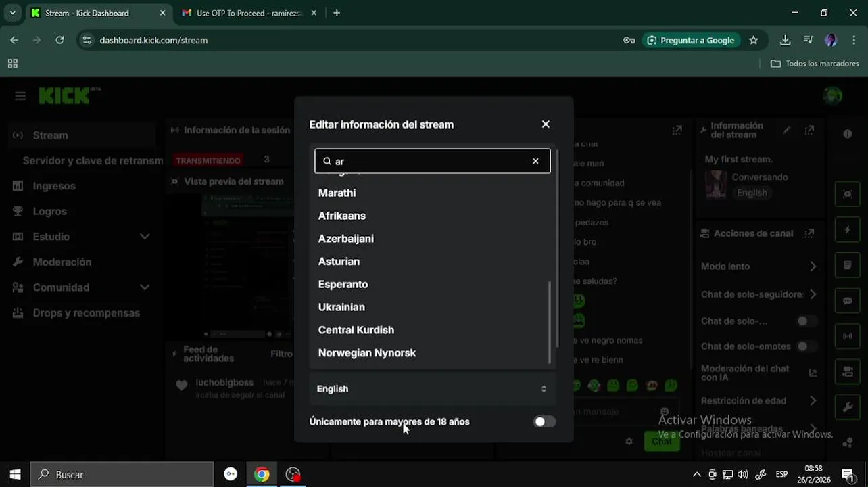Click the Buscar taskbar search box
The height and width of the screenshot is (487, 868).
pos(122,474)
